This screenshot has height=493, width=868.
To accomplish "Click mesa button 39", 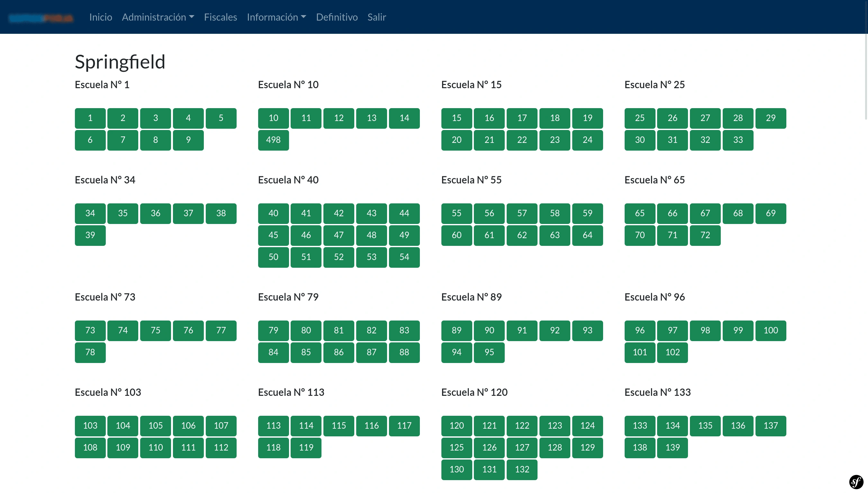I will 90,235.
